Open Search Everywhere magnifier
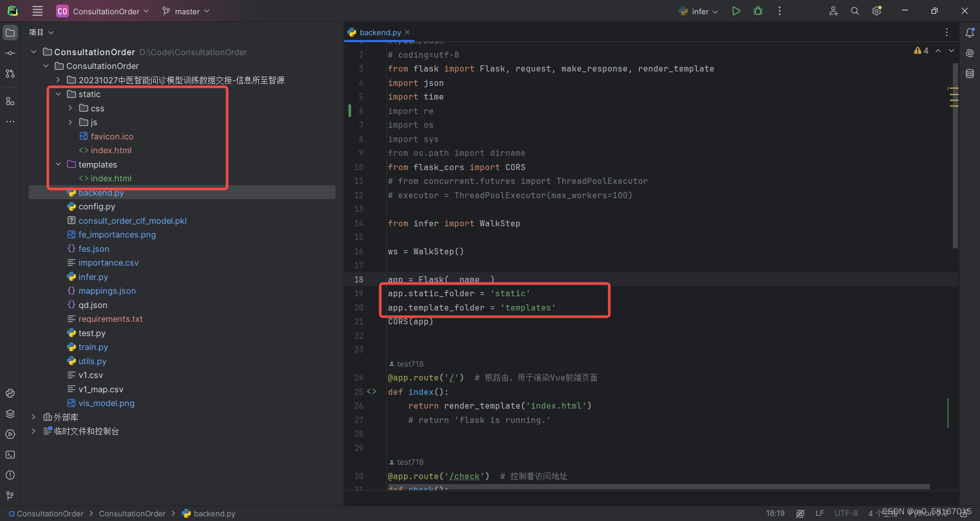The image size is (980, 521). pos(855,11)
